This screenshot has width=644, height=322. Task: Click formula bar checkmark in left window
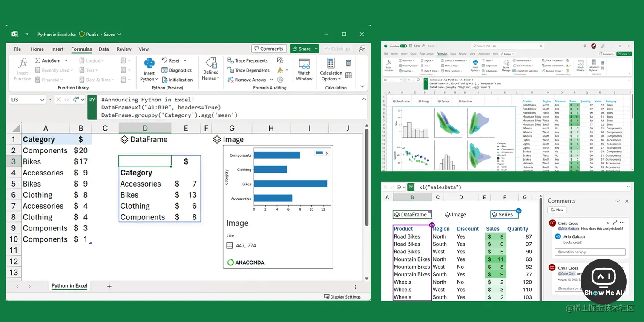click(67, 100)
